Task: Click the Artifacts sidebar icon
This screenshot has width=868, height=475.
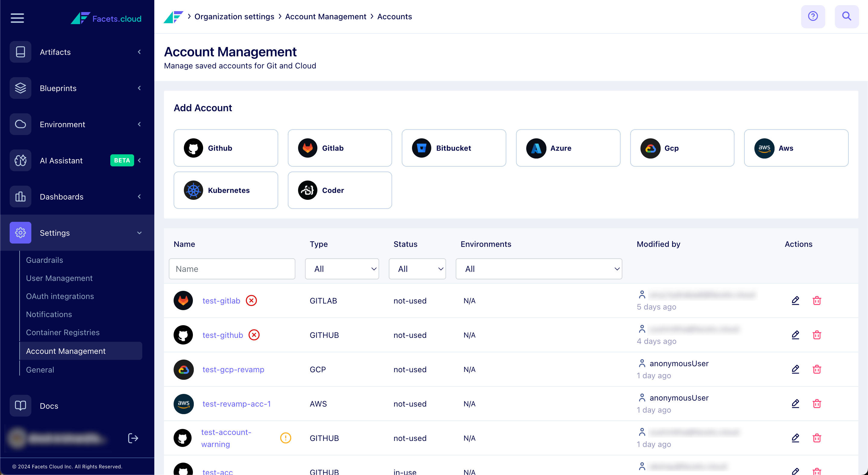Action: 20,52
